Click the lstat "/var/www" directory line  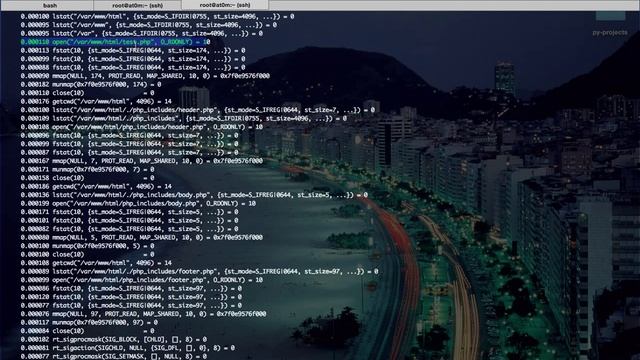coord(149,25)
